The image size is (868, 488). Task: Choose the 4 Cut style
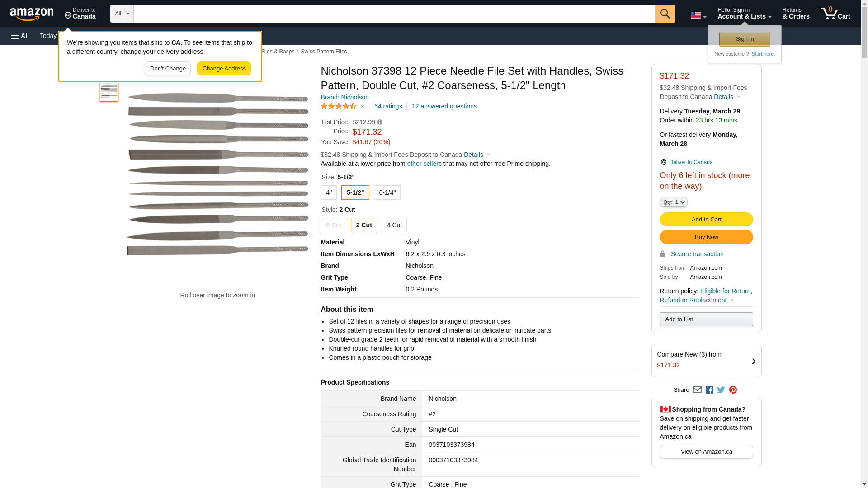pos(394,225)
